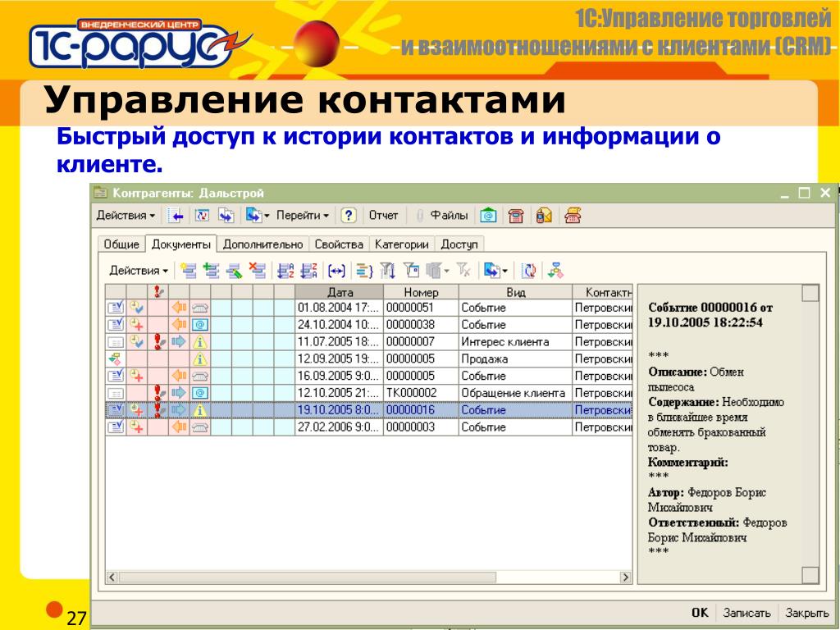Click the help question mark icon
This screenshot has width=840, height=630.
[349, 216]
